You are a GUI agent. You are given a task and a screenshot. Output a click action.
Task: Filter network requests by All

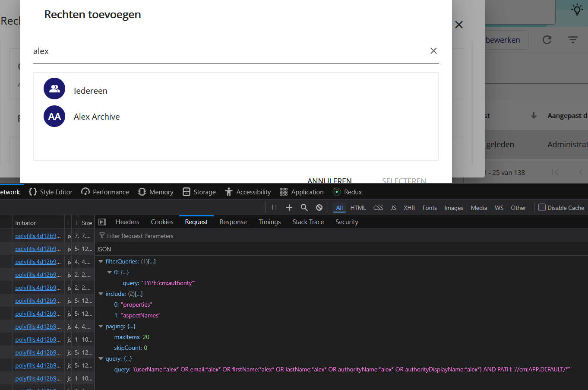(339, 208)
